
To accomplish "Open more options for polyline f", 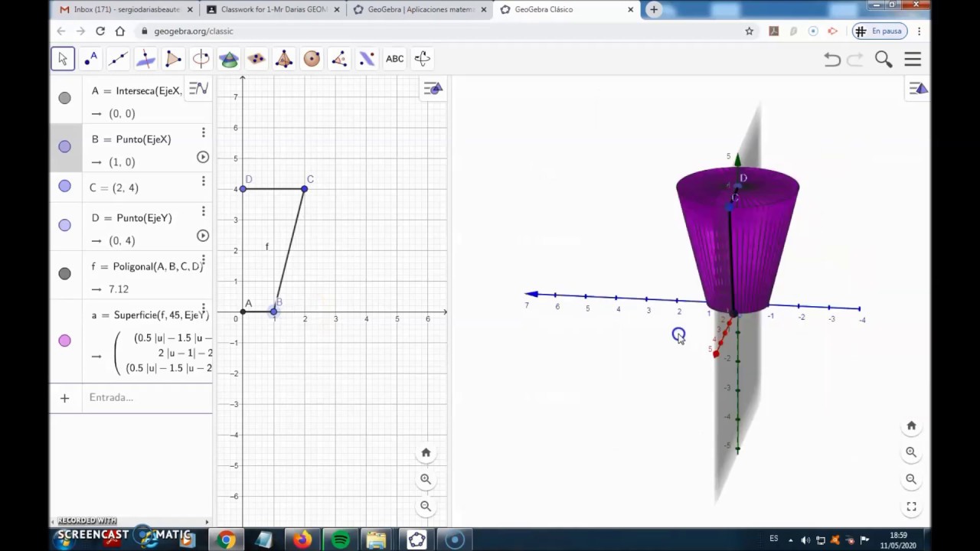I will tap(203, 260).
